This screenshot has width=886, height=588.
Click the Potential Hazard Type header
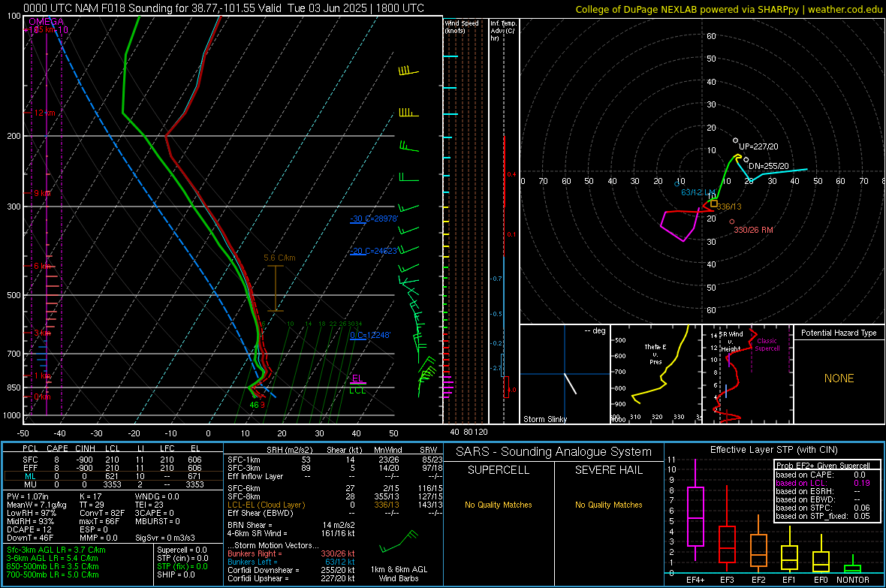pos(839,333)
